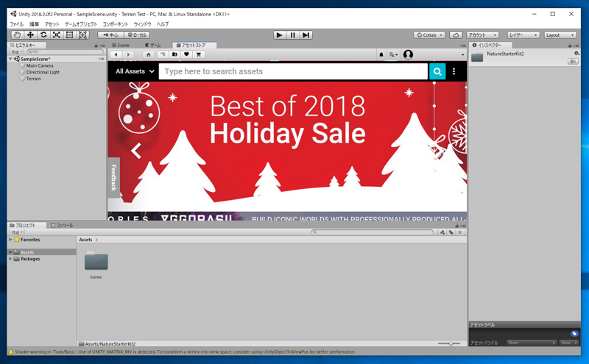Expand the All Assets category dropdown

click(x=135, y=71)
